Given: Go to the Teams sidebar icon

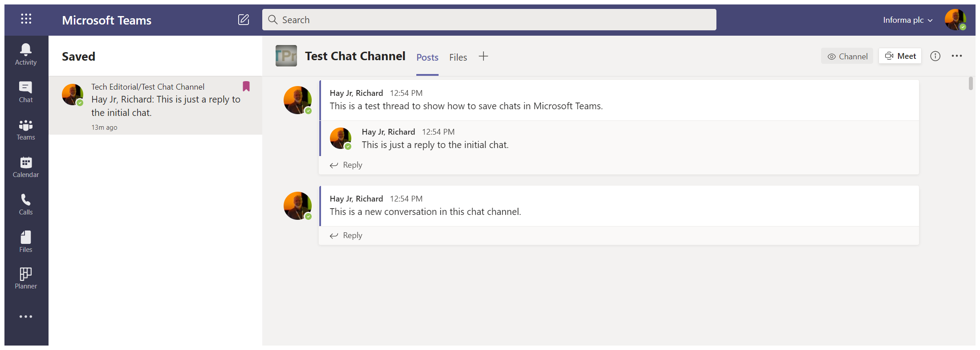Looking at the screenshot, I should [x=26, y=129].
